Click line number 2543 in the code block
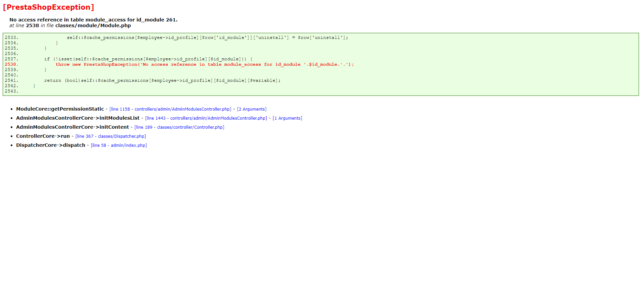 (x=11, y=91)
